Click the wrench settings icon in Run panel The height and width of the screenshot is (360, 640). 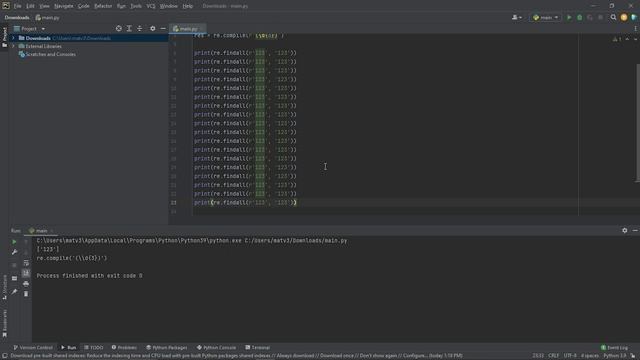click(14, 252)
